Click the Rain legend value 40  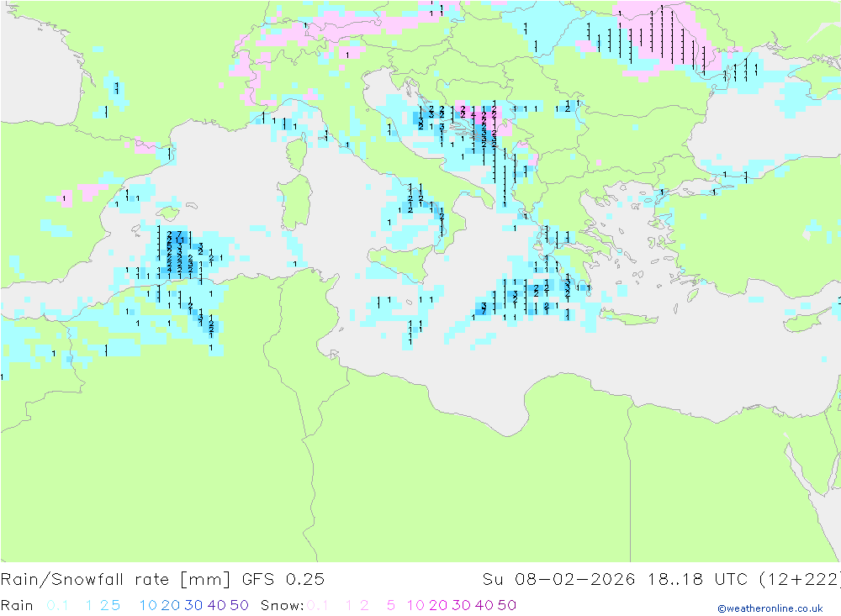pyautogui.click(x=217, y=605)
